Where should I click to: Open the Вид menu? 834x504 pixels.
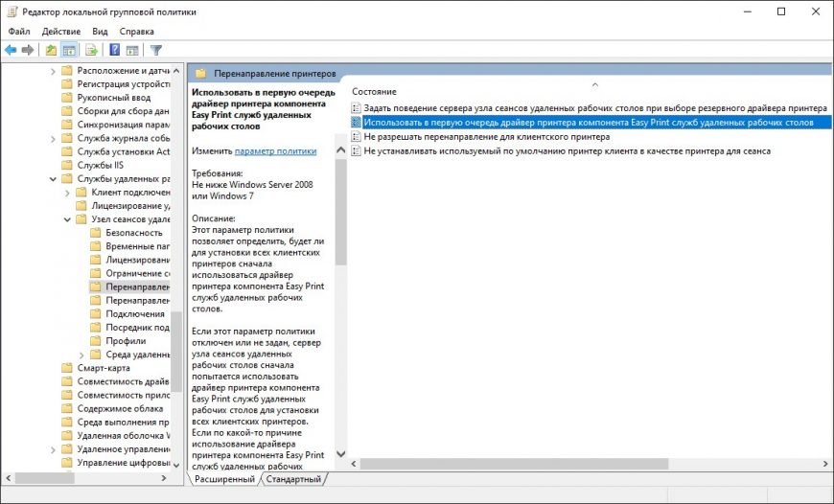100,32
